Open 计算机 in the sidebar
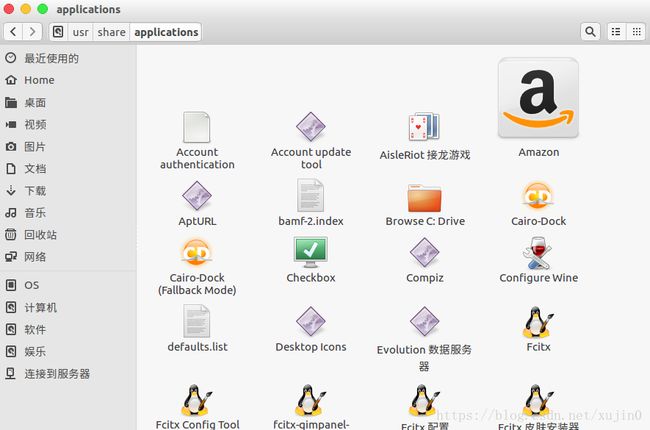 (68, 307)
